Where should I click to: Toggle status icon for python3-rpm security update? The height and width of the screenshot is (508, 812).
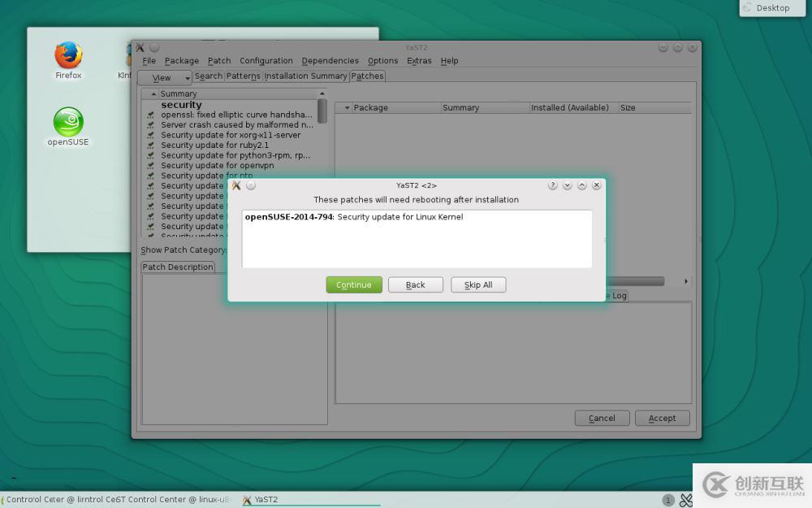coord(151,155)
